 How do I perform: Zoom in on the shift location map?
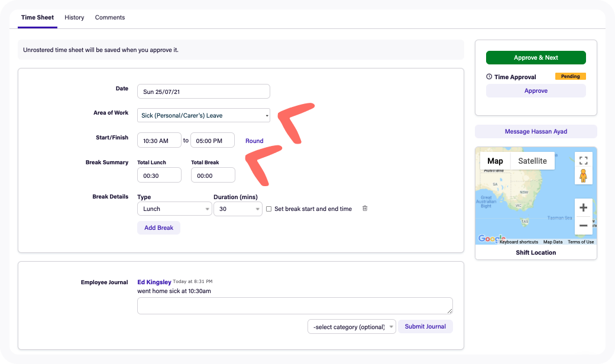[x=583, y=207]
